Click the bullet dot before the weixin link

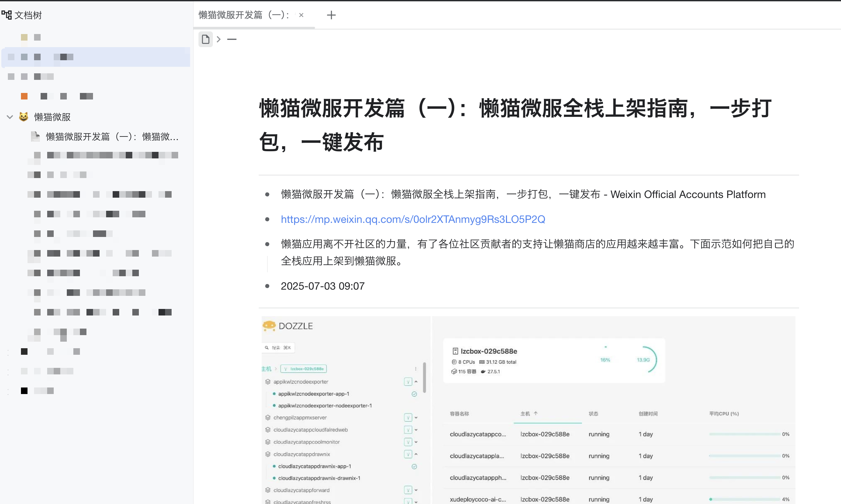coord(268,219)
